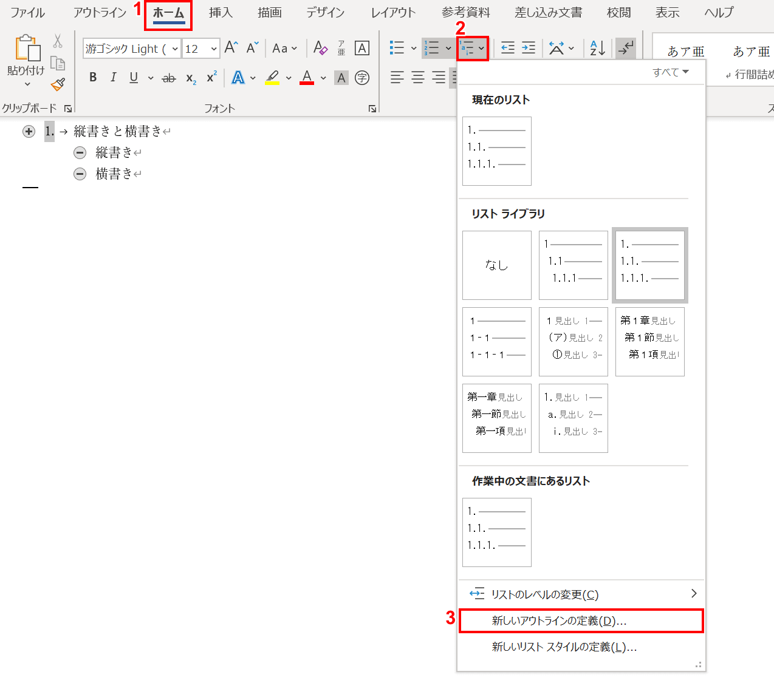Toggle subscript formatting

[191, 78]
